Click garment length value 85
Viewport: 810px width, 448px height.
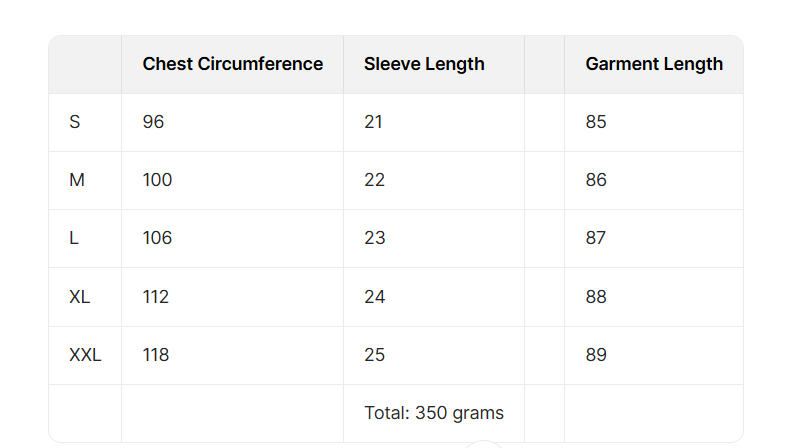coord(596,122)
